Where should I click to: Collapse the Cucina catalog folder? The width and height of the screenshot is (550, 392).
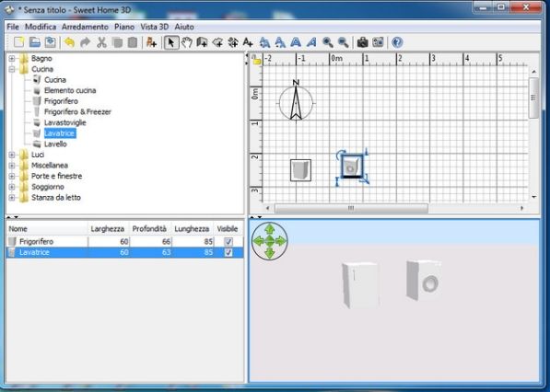pos(12,69)
